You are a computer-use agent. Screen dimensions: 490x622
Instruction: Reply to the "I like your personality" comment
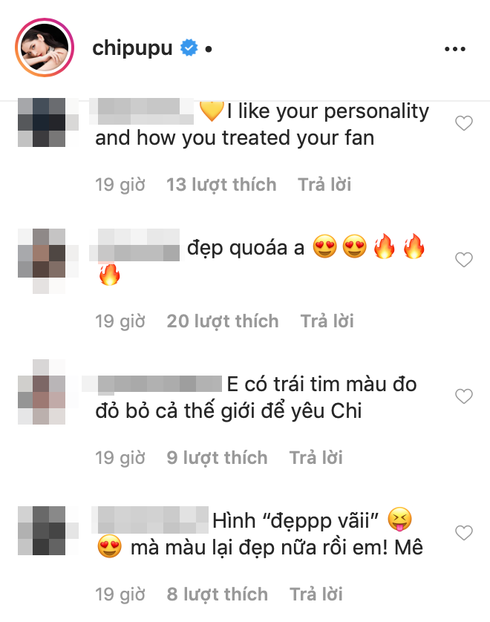325,185
